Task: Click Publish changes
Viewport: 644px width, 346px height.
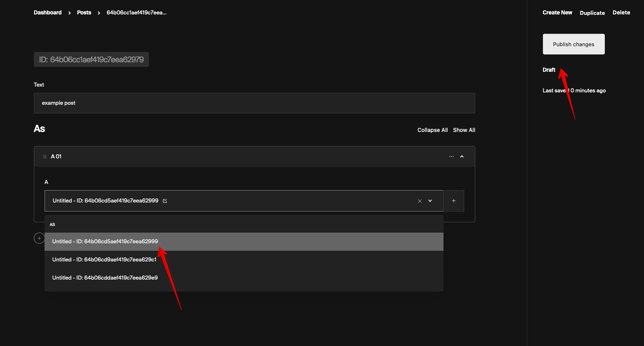Action: click(573, 44)
